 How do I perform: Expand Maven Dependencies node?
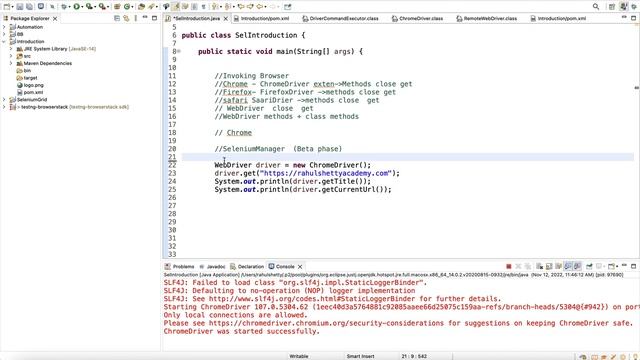pyautogui.click(x=11, y=63)
